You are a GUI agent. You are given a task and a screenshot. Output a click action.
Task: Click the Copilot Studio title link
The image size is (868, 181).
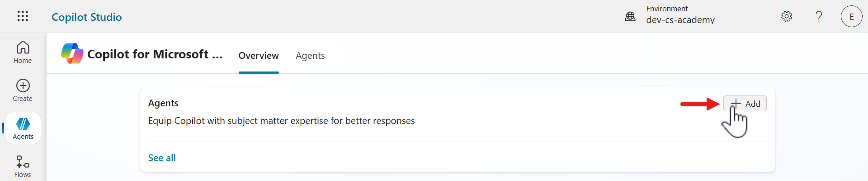pyautogui.click(x=87, y=17)
